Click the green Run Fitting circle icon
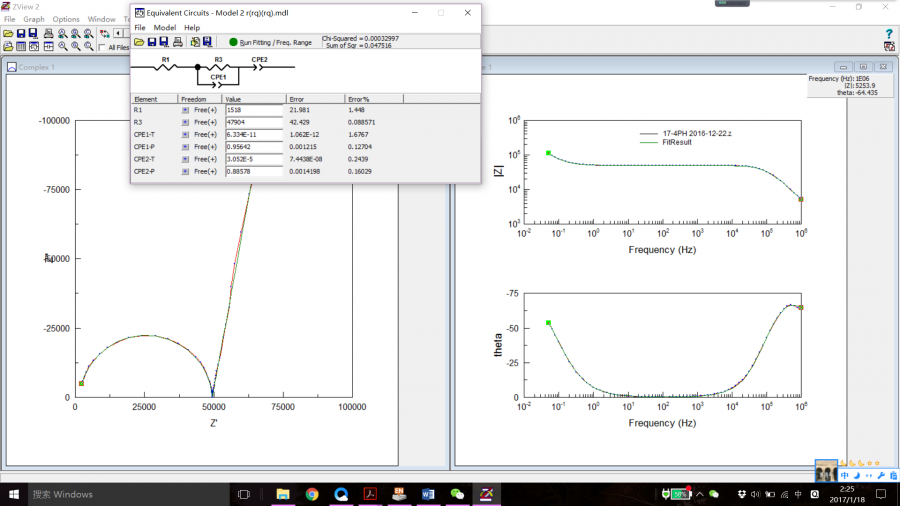 [233, 42]
